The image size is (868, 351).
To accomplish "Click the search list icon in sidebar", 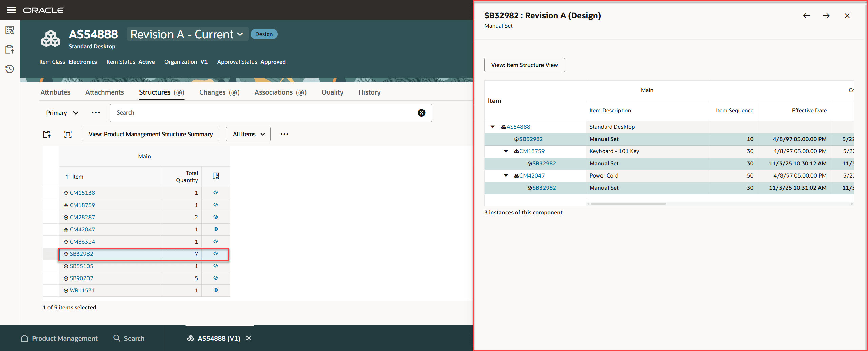I will pyautogui.click(x=10, y=30).
